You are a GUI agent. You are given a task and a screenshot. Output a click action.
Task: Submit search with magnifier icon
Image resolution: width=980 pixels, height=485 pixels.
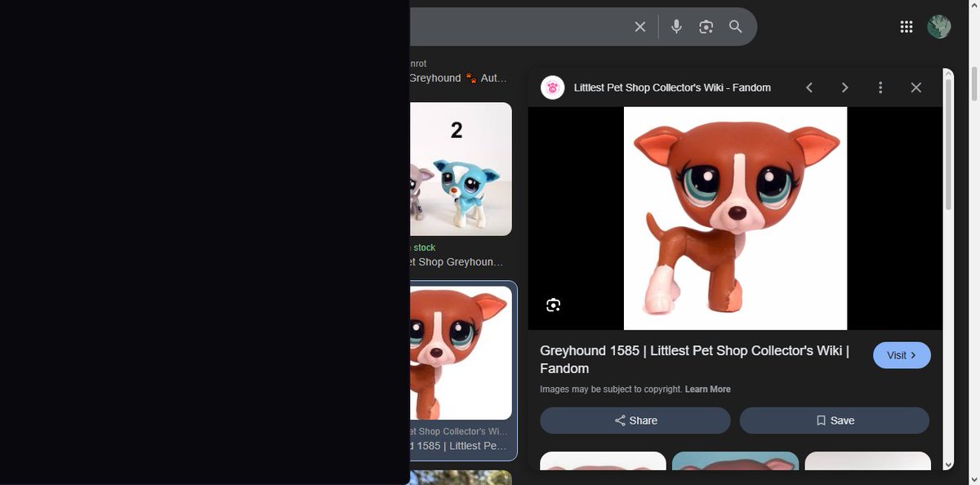point(736,27)
